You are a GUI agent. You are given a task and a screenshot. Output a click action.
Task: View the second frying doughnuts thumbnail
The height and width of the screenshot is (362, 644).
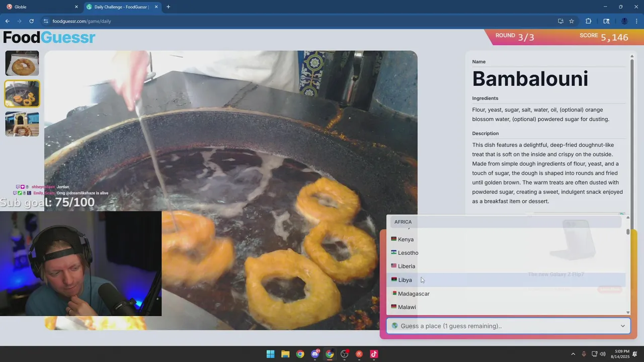point(22,94)
